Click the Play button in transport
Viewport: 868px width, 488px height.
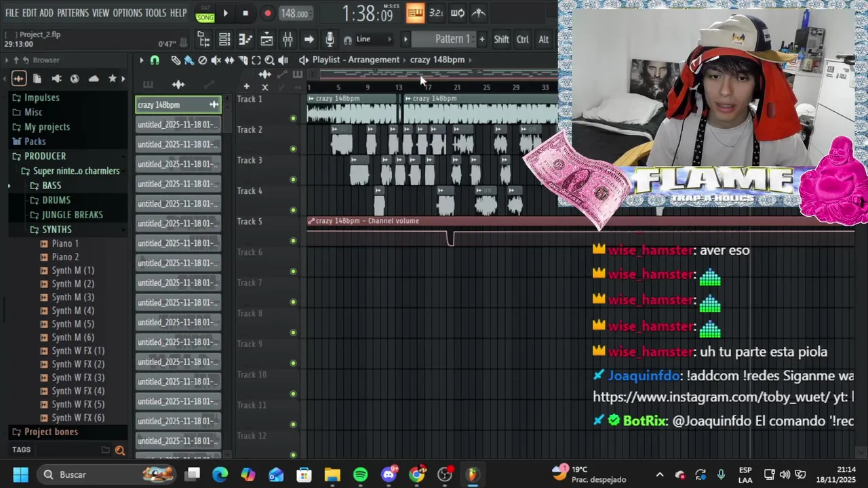coord(225,13)
